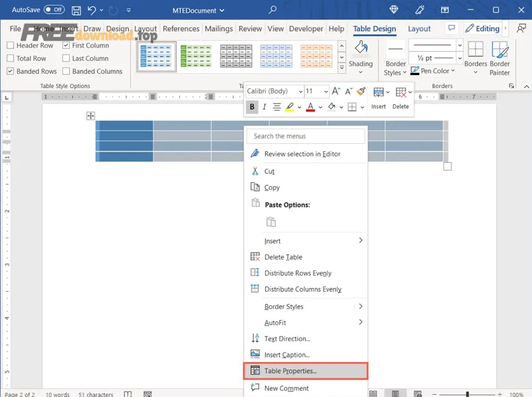Enable the Total Row checkbox
The height and width of the screenshot is (397, 532).
11,58
